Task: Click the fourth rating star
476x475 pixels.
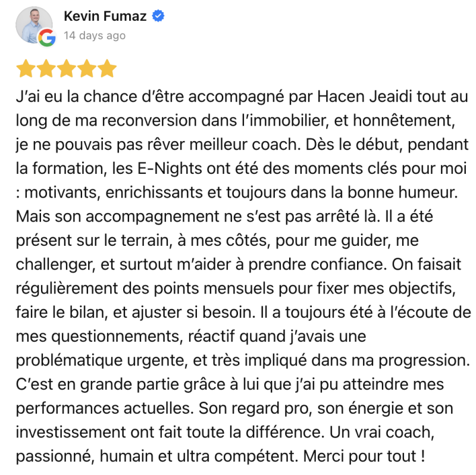Action: click(87, 69)
